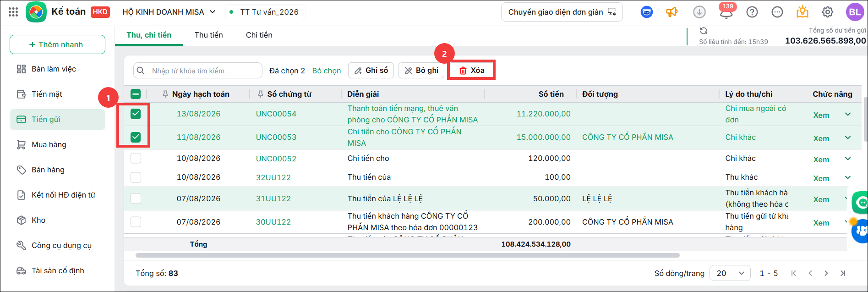The height and width of the screenshot is (292, 868).
Task: Open the BL user avatar
Action: (855, 12)
